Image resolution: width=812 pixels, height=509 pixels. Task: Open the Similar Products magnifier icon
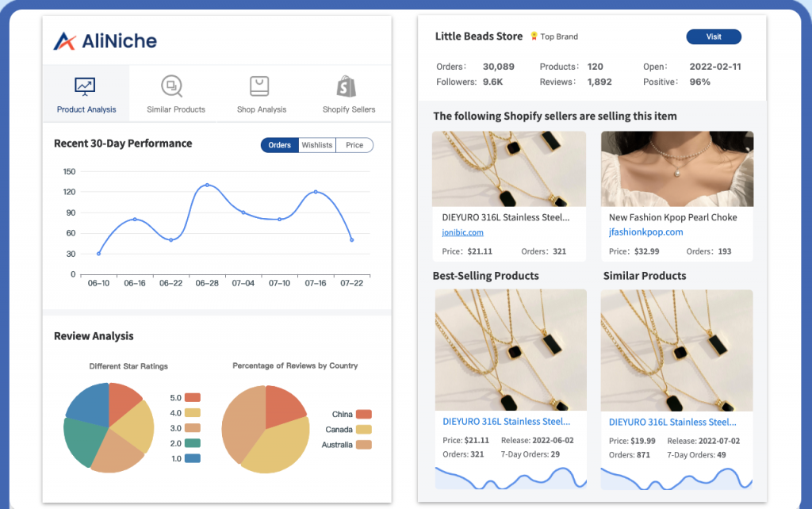[171, 86]
